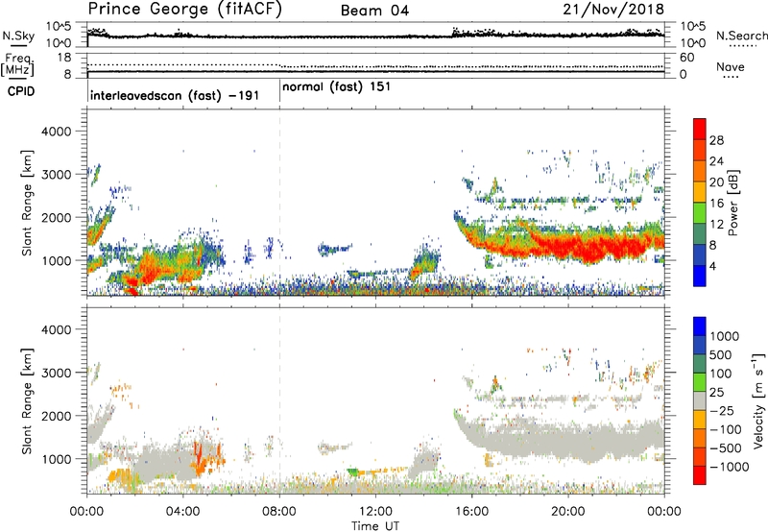
Task: Select the 'N.Sky' legend label
Action: [x=18, y=36]
